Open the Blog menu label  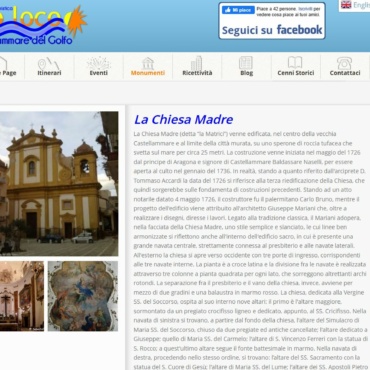tap(247, 73)
